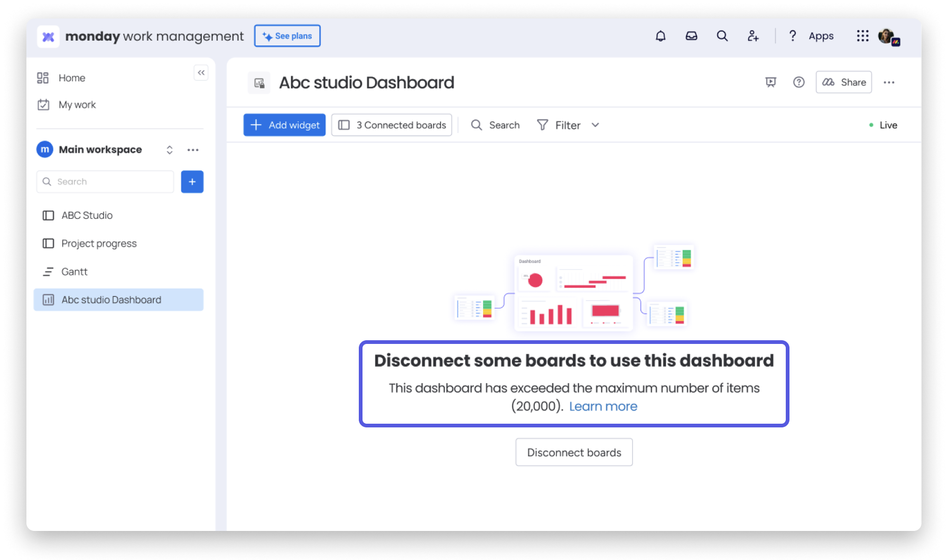Open 3 Connected boards
The width and height of the screenshot is (948, 560).
392,125
